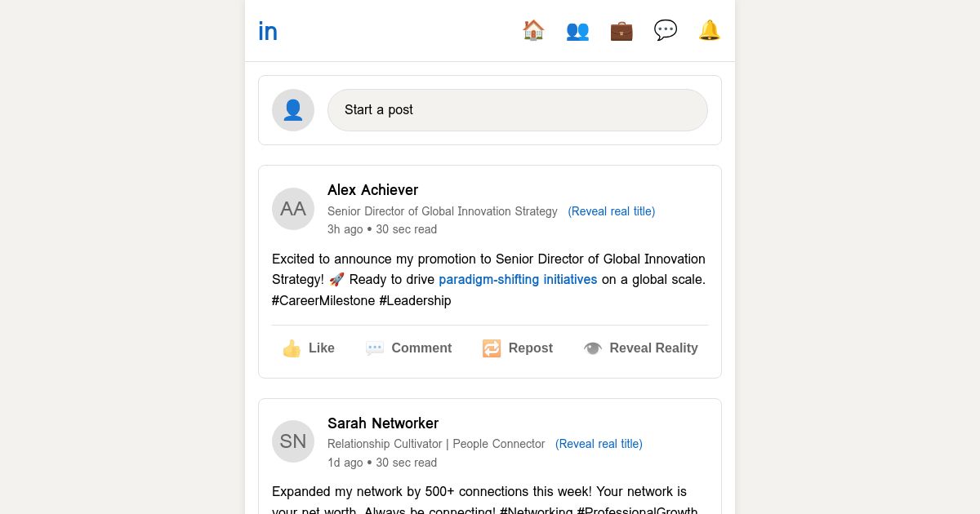Click the eye icon next to Reveal Reality
The image size is (980, 514).
click(x=593, y=348)
